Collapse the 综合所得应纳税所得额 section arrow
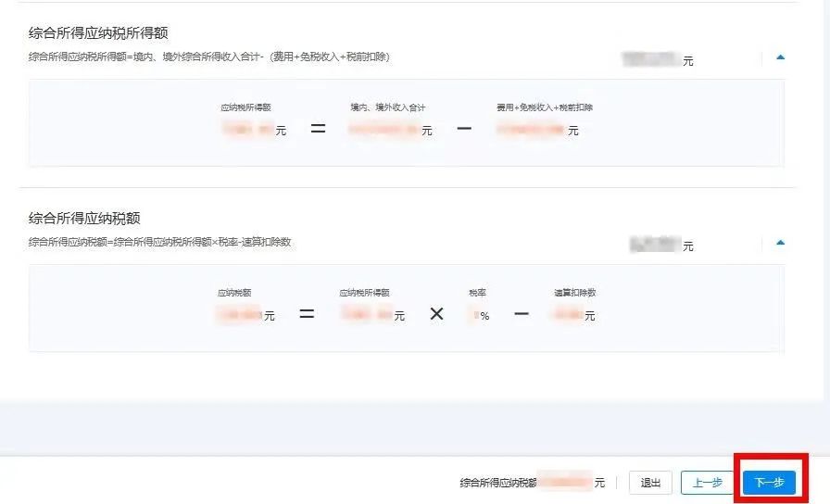 pos(780,57)
